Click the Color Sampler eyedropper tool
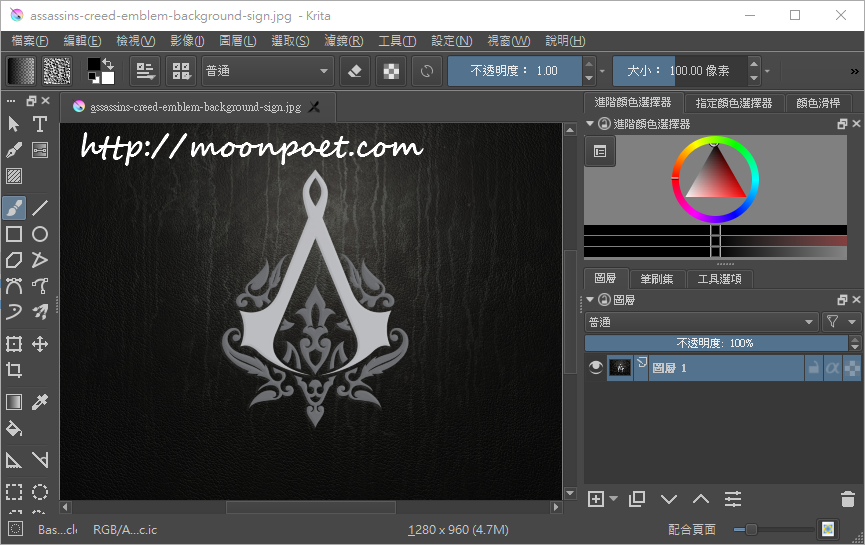This screenshot has width=865, height=545. (40, 402)
